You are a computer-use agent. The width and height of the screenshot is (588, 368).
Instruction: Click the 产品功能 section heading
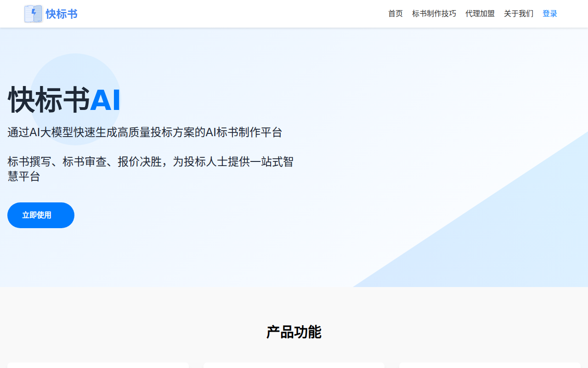point(294,332)
